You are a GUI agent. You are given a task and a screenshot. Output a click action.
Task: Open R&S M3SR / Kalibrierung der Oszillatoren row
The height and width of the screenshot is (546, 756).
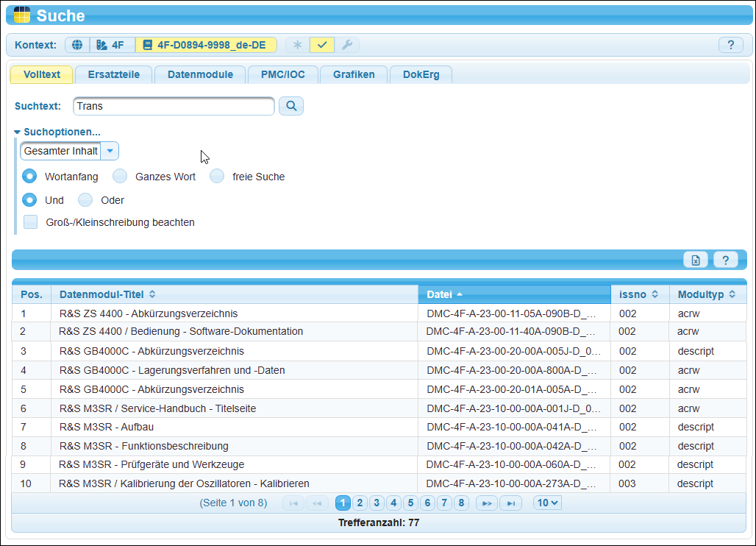point(379,483)
